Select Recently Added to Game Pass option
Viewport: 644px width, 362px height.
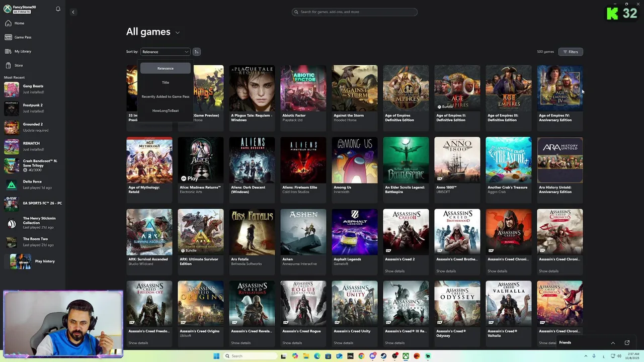166,97
